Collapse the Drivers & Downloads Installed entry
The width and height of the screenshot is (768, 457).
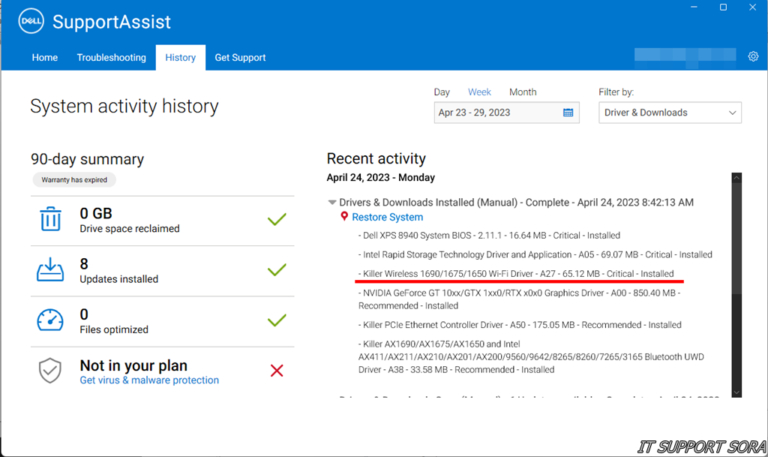332,202
